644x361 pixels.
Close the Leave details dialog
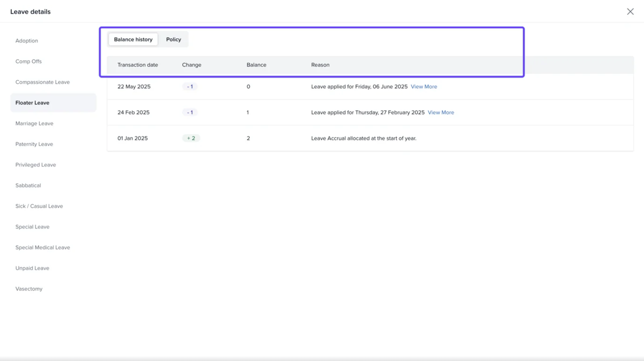pos(630,11)
